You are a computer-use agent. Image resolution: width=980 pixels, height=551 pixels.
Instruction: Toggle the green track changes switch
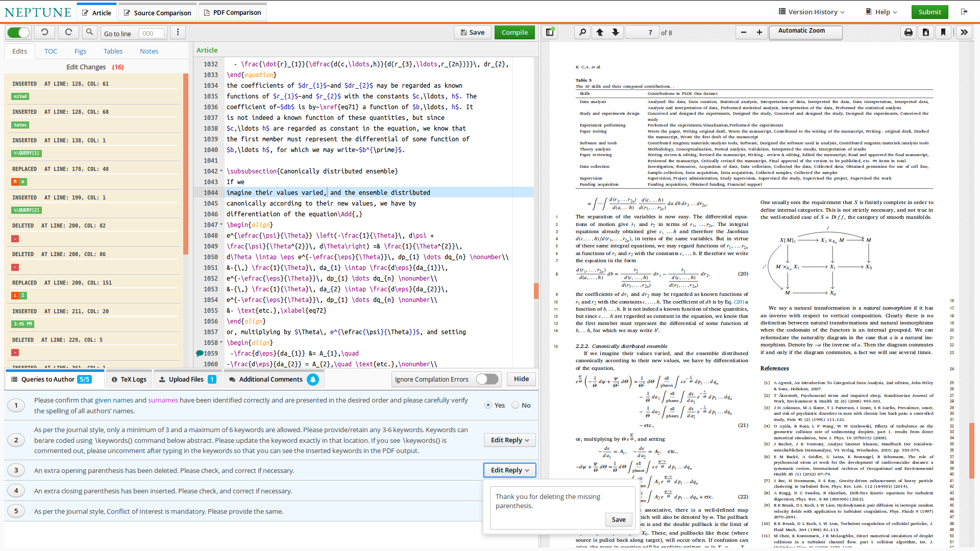(19, 33)
